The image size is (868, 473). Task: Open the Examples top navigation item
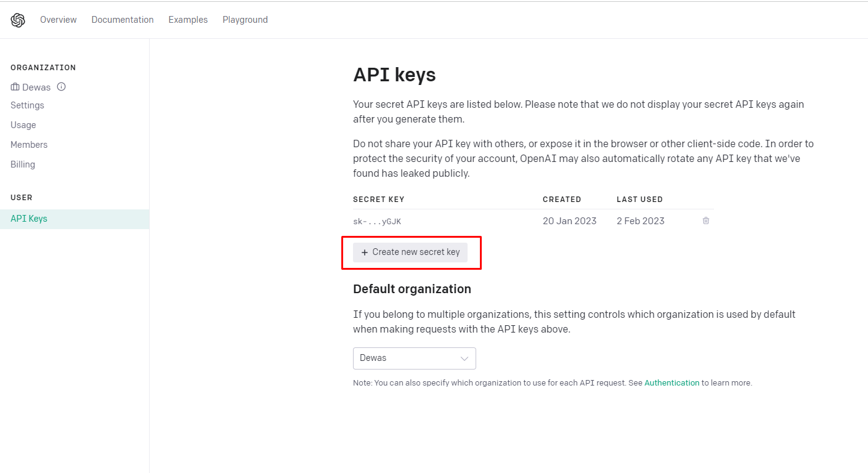coord(188,20)
